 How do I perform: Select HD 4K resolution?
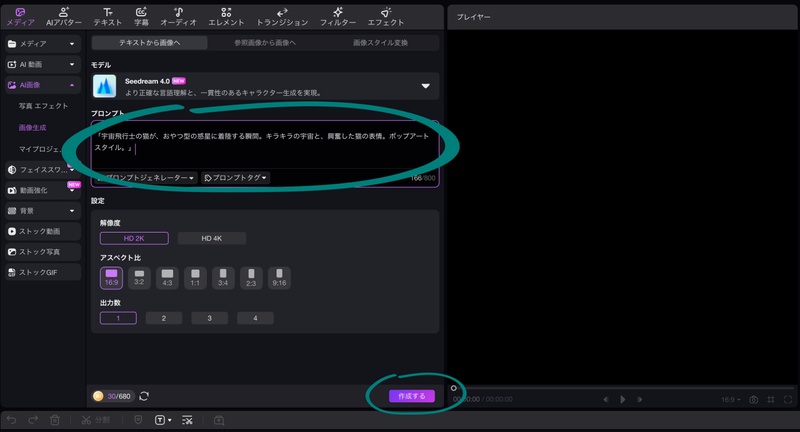[x=212, y=238]
